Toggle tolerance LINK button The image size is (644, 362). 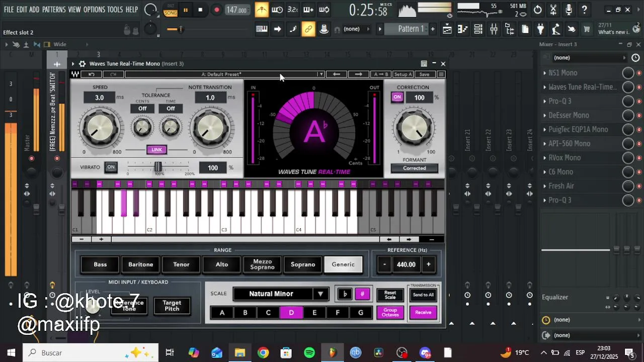pos(157,150)
